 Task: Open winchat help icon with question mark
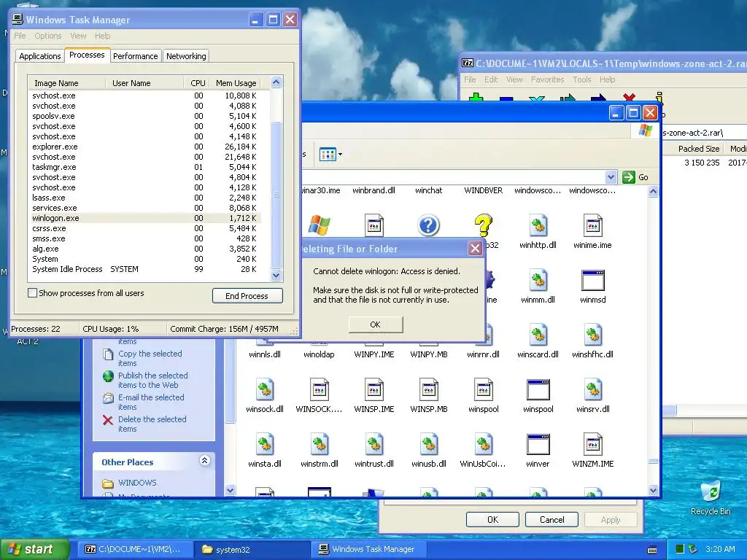point(428,225)
